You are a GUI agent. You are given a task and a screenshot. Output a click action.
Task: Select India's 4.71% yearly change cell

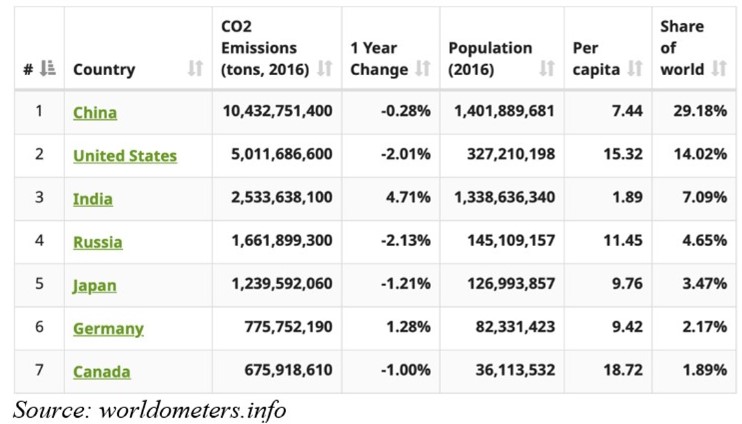pos(411,198)
